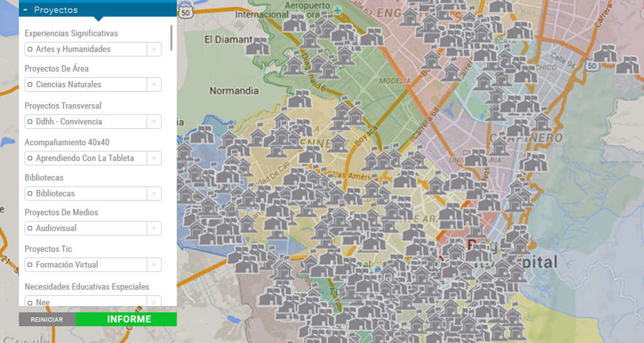Expand the Bibliotecas dropdown arrow
The width and height of the screenshot is (644, 343).
[153, 193]
